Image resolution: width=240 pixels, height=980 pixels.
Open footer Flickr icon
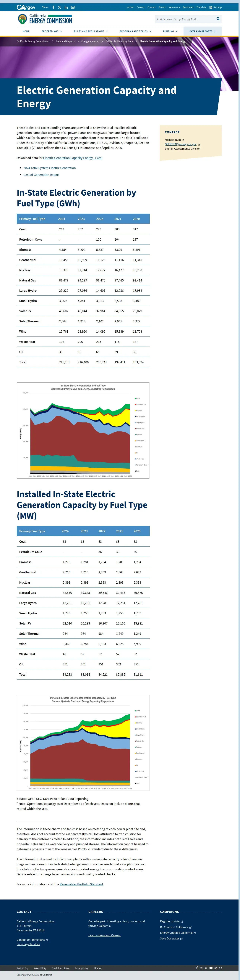pos(220,968)
